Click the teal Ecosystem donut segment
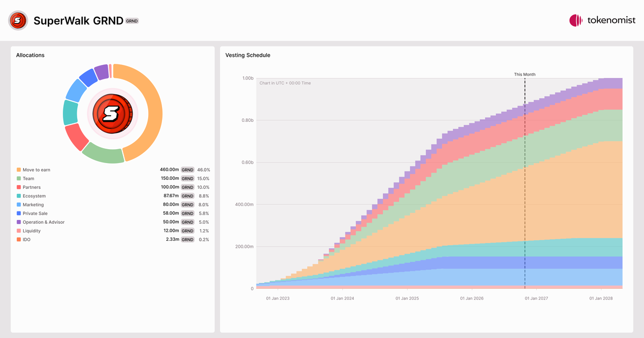Viewport: 644px width, 338px height. coord(70,112)
